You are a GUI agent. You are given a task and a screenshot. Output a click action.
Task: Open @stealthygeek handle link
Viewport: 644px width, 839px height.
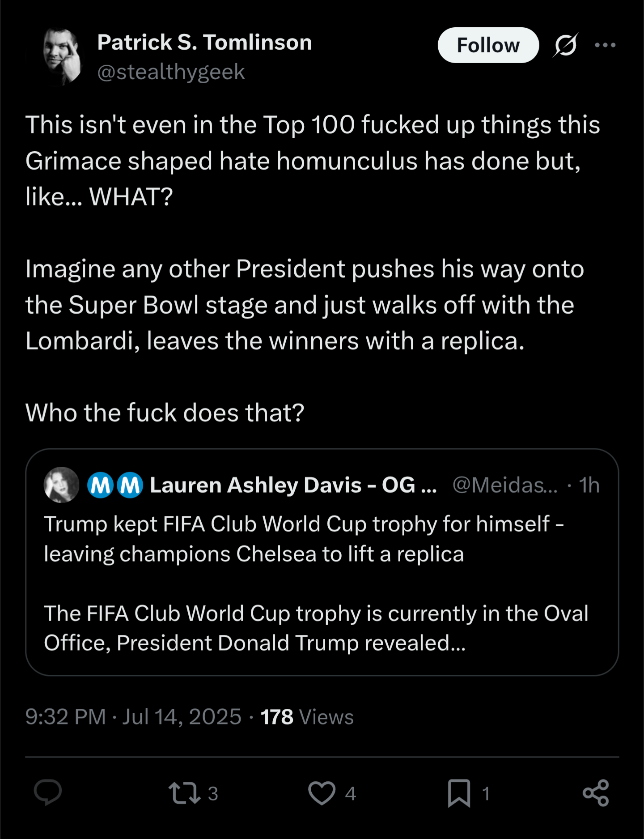[x=171, y=72]
